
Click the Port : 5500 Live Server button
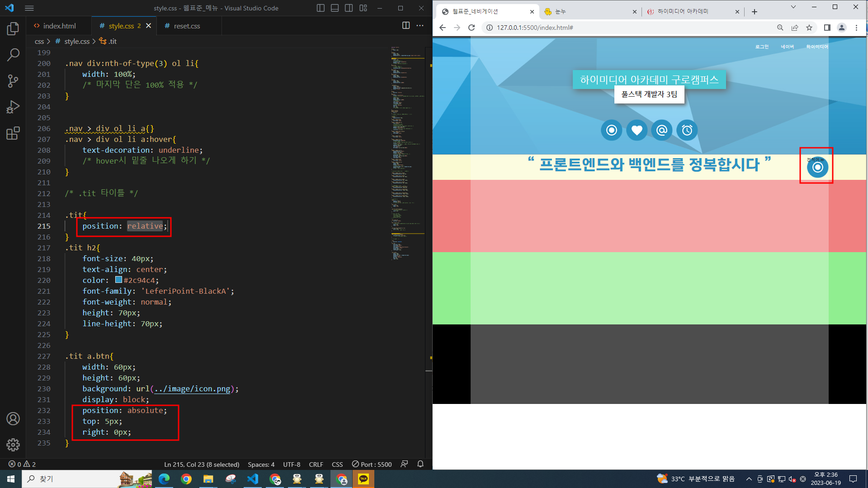[372, 464]
